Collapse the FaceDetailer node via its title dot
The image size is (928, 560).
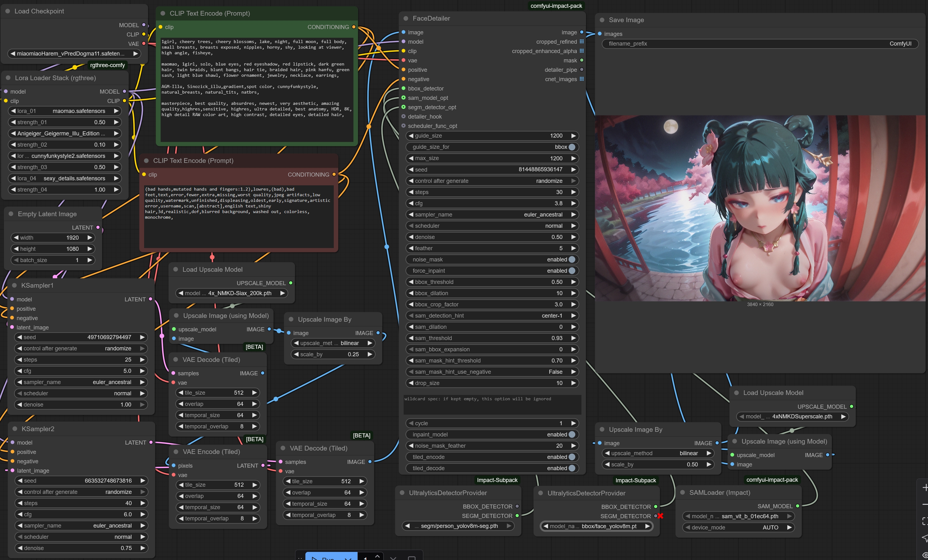(406, 18)
